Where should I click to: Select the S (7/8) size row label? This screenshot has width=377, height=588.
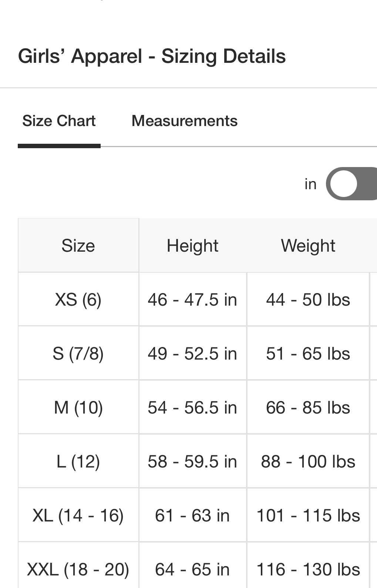(x=78, y=354)
